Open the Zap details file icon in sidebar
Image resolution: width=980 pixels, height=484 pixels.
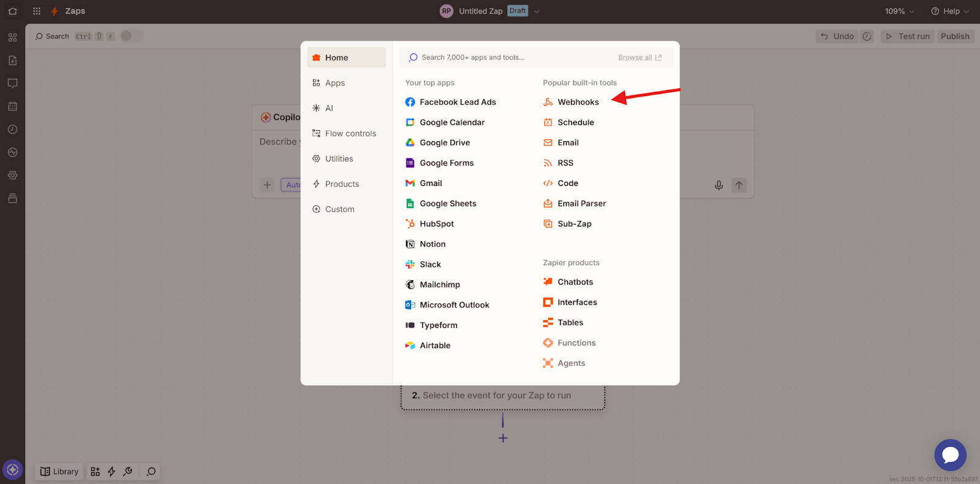coord(12,61)
